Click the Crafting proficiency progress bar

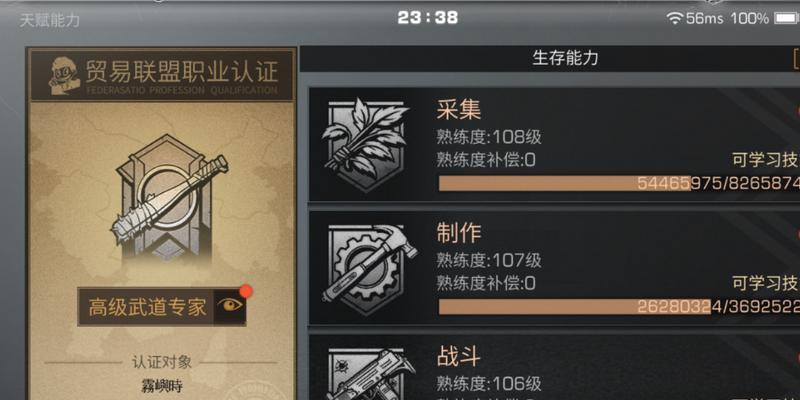(x=619, y=307)
